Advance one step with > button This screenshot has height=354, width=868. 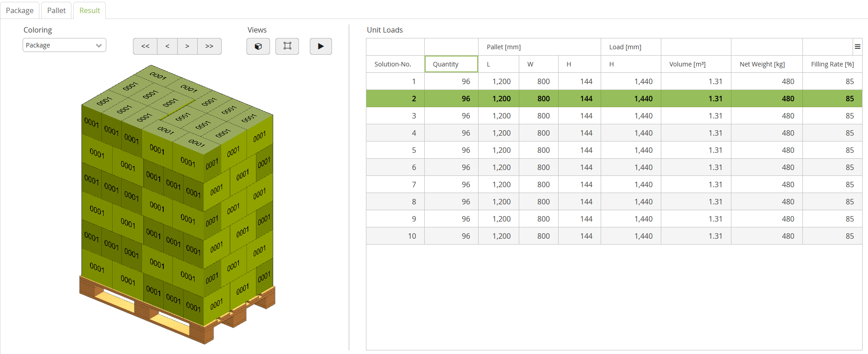click(187, 46)
